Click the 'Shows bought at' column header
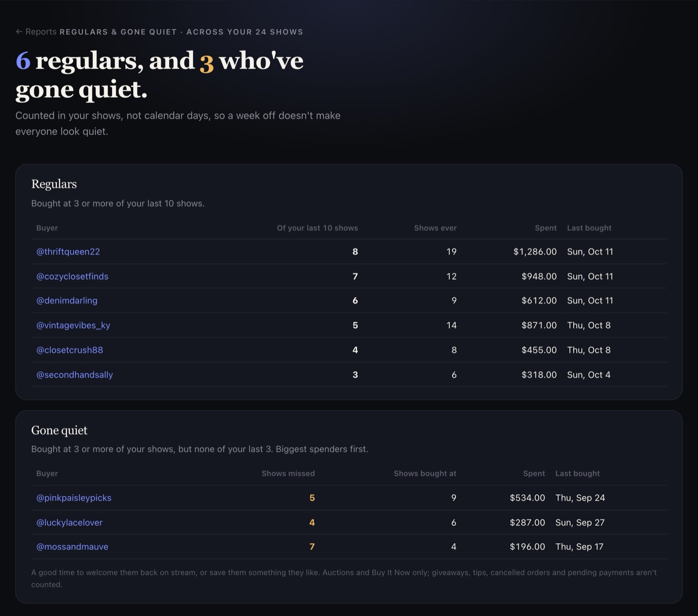 coord(425,474)
